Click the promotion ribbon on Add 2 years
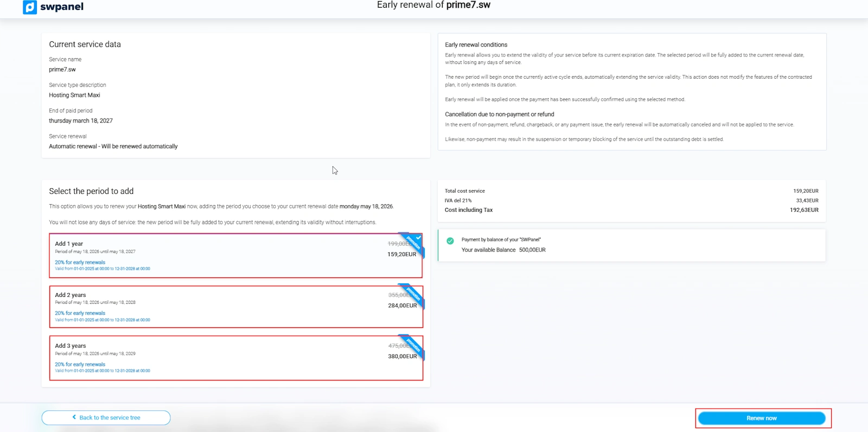 (413, 294)
